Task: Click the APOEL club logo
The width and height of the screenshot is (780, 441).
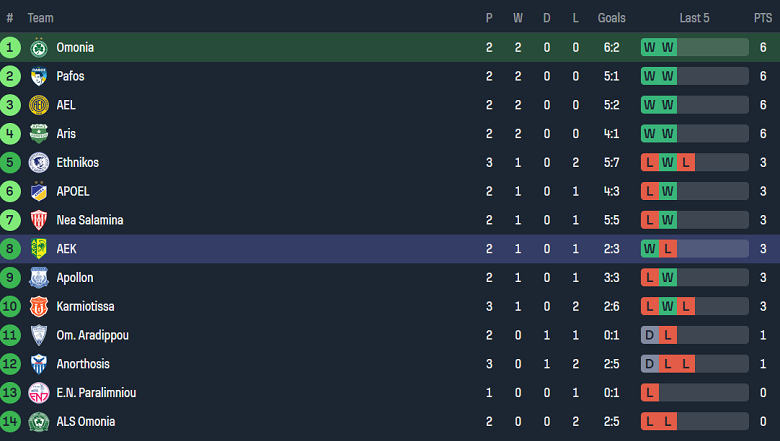Action: point(39,191)
